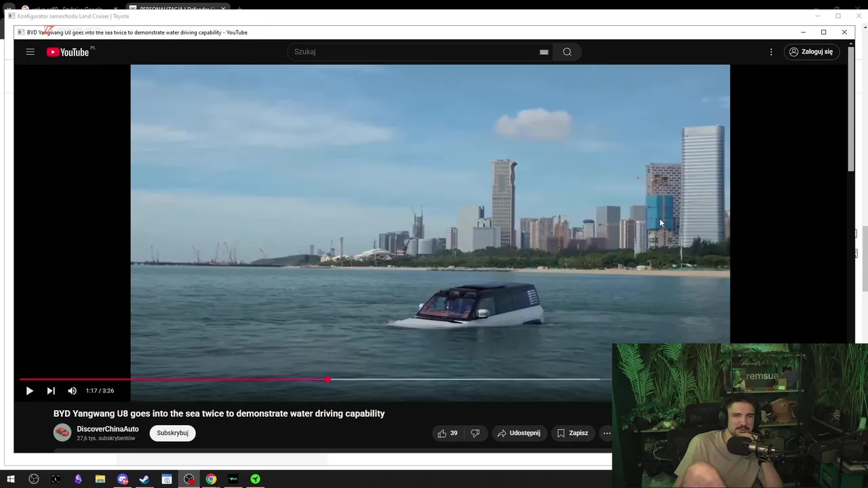Image resolution: width=868 pixels, height=488 pixels.
Task: Open Discord with notification badge on taskbar
Action: coord(123,479)
